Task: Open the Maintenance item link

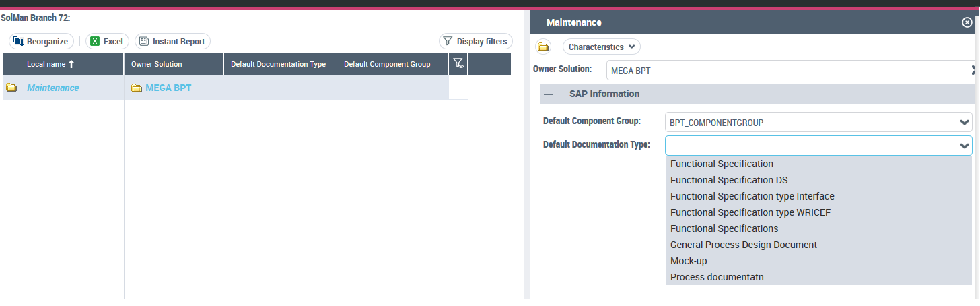Action: point(53,88)
